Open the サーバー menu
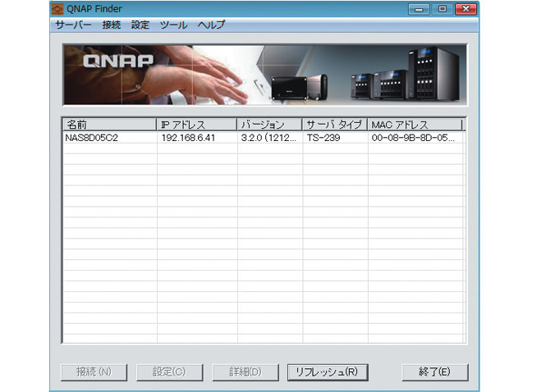The height and width of the screenshot is (392, 546). click(73, 25)
